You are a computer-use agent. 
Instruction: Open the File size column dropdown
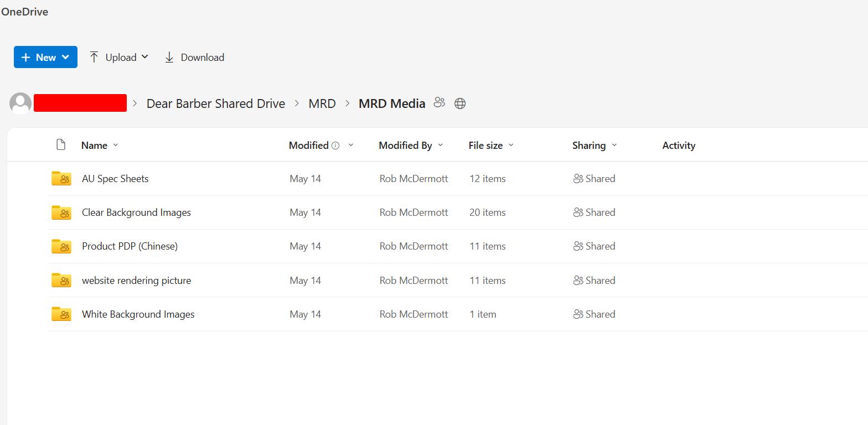(492, 145)
